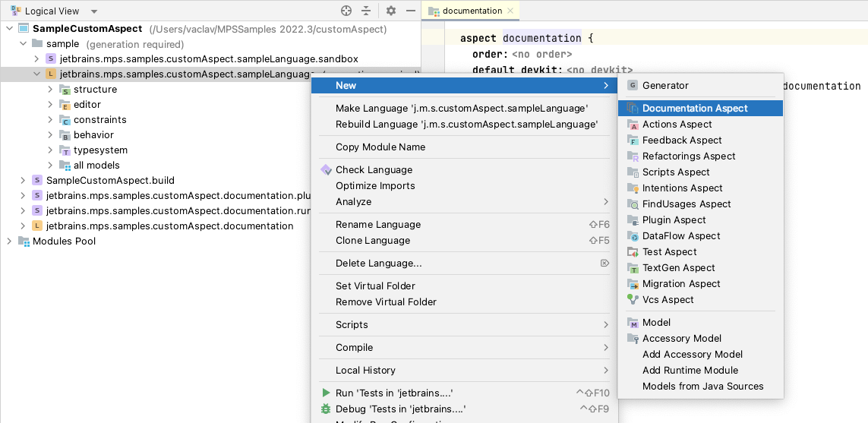This screenshot has width=868, height=423.
Task: Expand the SampleCustomAspect.build module
Action: (x=23, y=181)
